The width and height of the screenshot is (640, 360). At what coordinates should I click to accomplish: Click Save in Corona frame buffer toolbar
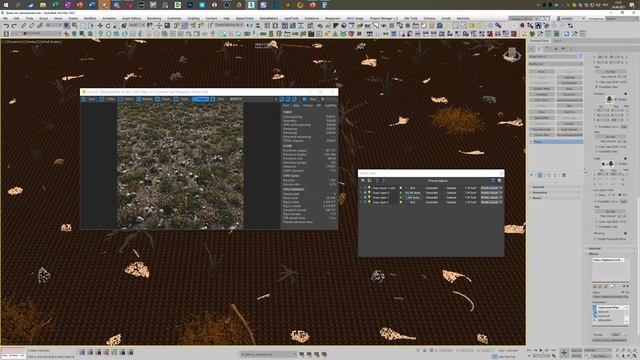pyautogui.click(x=89, y=99)
